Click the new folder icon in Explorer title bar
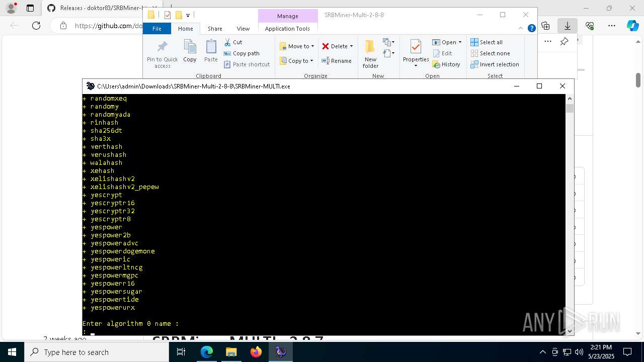 coord(179,15)
